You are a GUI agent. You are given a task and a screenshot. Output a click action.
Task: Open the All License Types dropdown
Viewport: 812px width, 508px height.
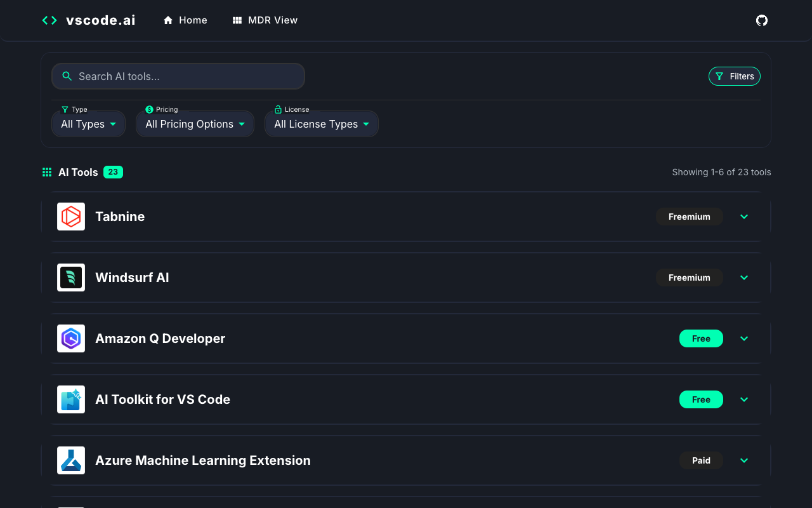(x=322, y=124)
